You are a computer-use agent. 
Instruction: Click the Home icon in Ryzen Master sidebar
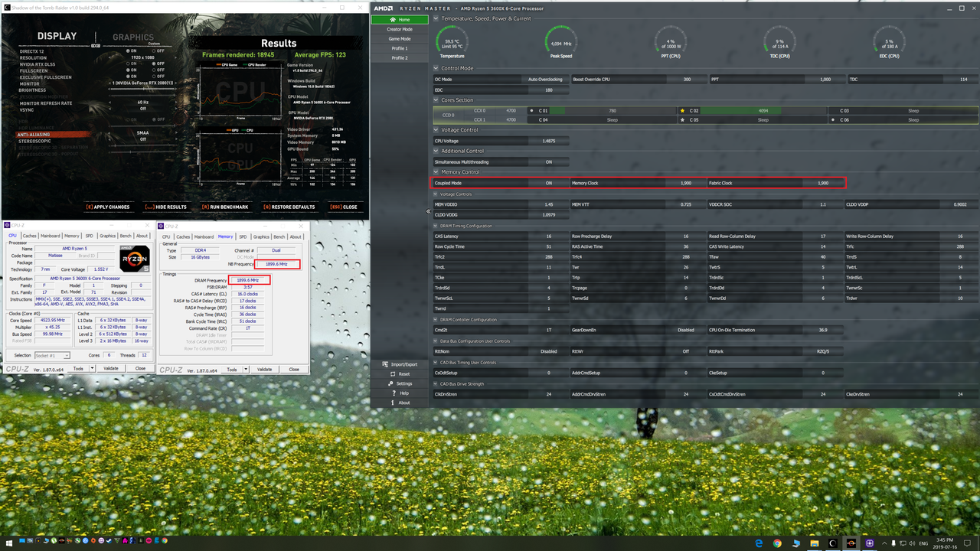coord(394,19)
